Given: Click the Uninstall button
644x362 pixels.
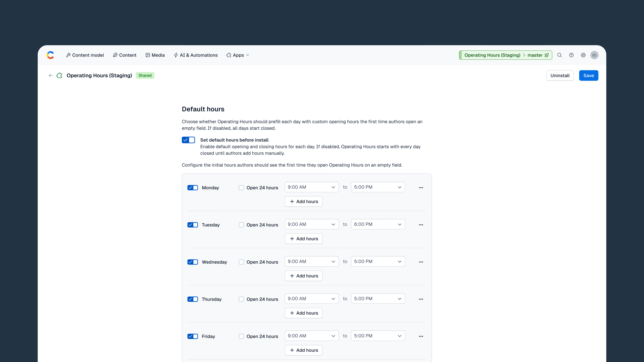Looking at the screenshot, I should pos(560,75).
